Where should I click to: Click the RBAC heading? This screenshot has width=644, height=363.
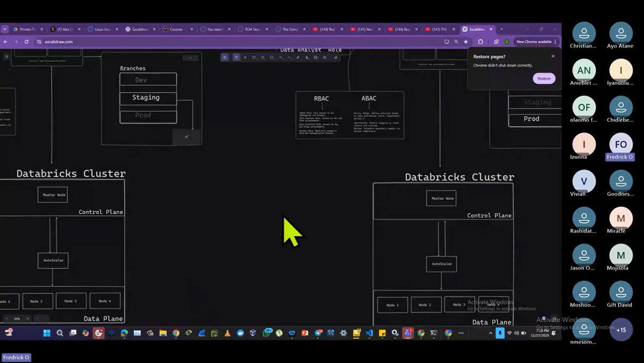point(322,98)
